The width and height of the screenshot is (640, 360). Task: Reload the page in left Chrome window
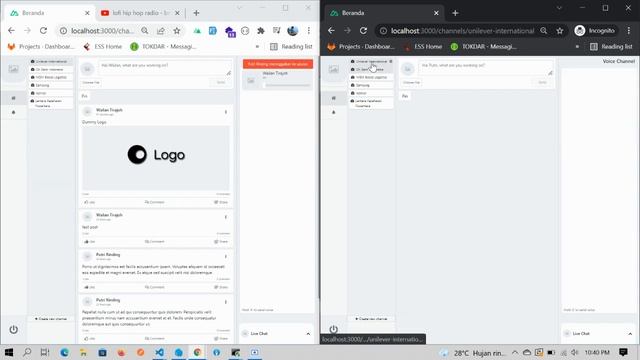tap(43, 31)
